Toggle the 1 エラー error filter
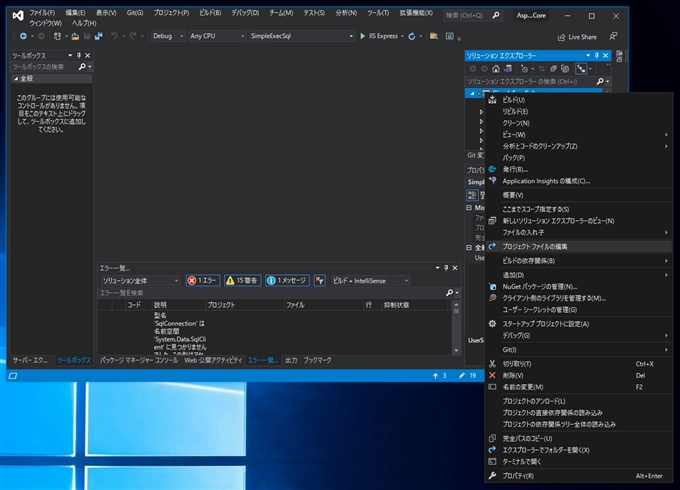The image size is (680, 490). pyautogui.click(x=203, y=281)
